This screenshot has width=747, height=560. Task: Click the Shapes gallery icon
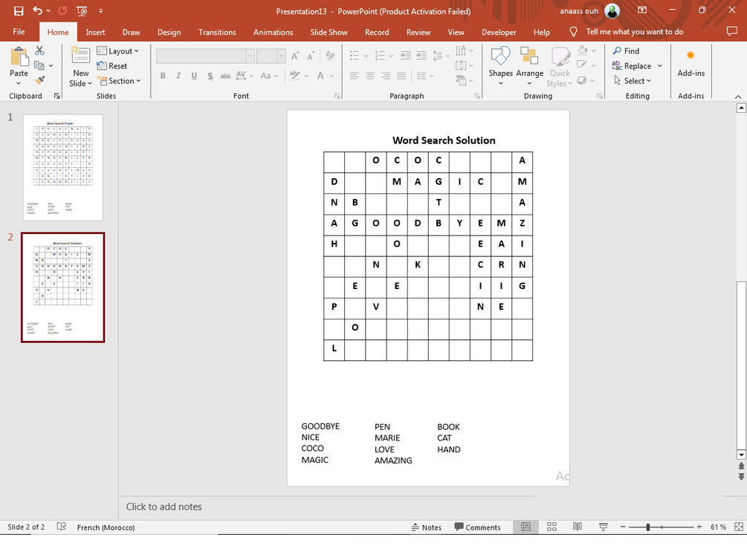(501, 56)
